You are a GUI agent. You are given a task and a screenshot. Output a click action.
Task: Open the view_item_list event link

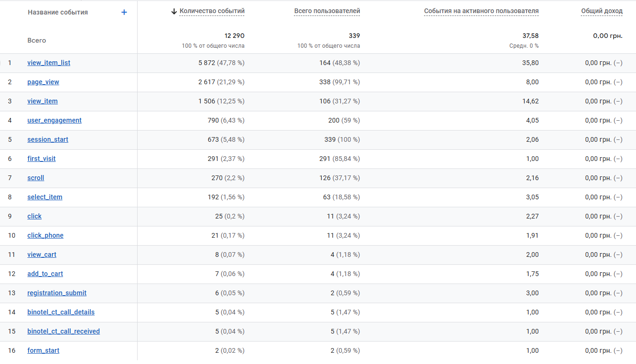coord(49,63)
